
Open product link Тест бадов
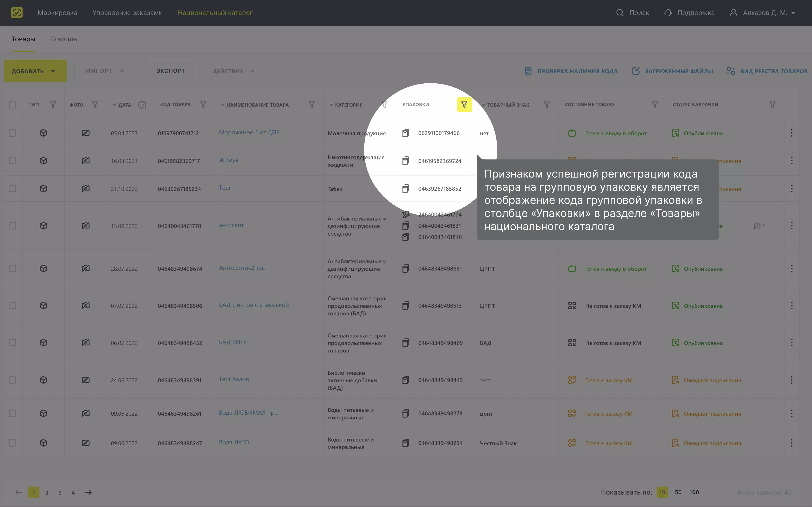point(234,379)
